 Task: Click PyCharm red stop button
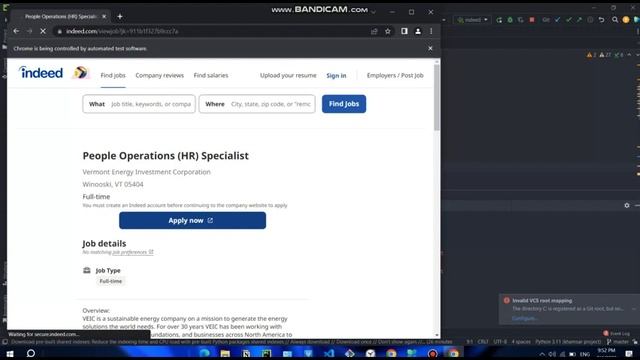coord(532,20)
